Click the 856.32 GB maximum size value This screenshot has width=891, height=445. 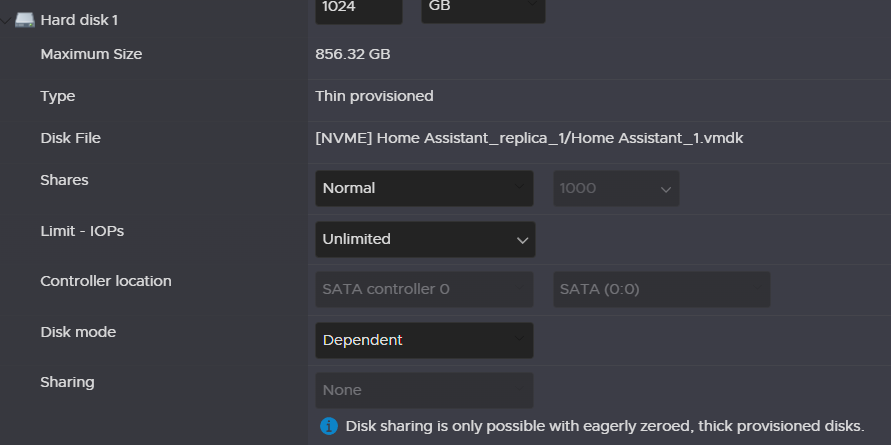point(353,54)
